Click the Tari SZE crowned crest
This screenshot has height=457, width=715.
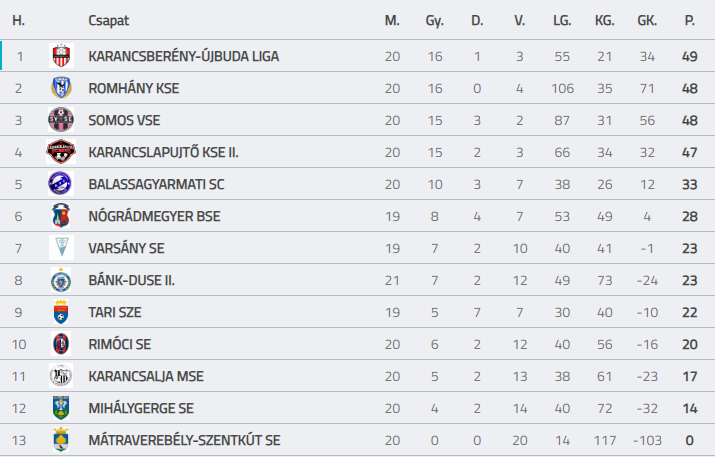coord(61,312)
